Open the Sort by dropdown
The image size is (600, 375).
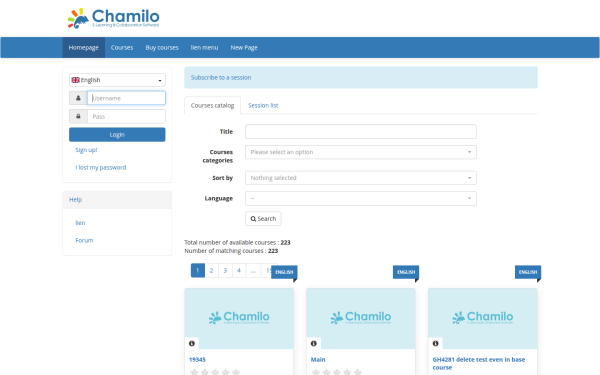(x=361, y=178)
